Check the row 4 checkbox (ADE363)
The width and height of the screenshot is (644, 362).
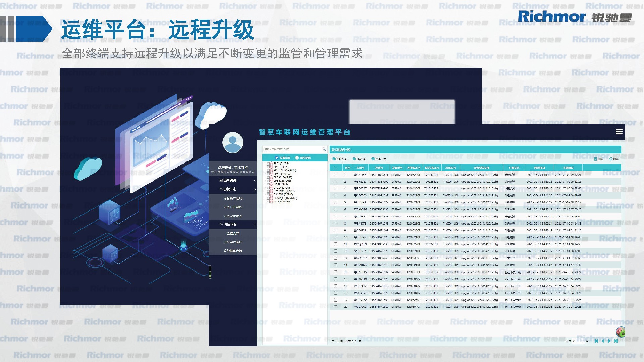[x=335, y=195]
